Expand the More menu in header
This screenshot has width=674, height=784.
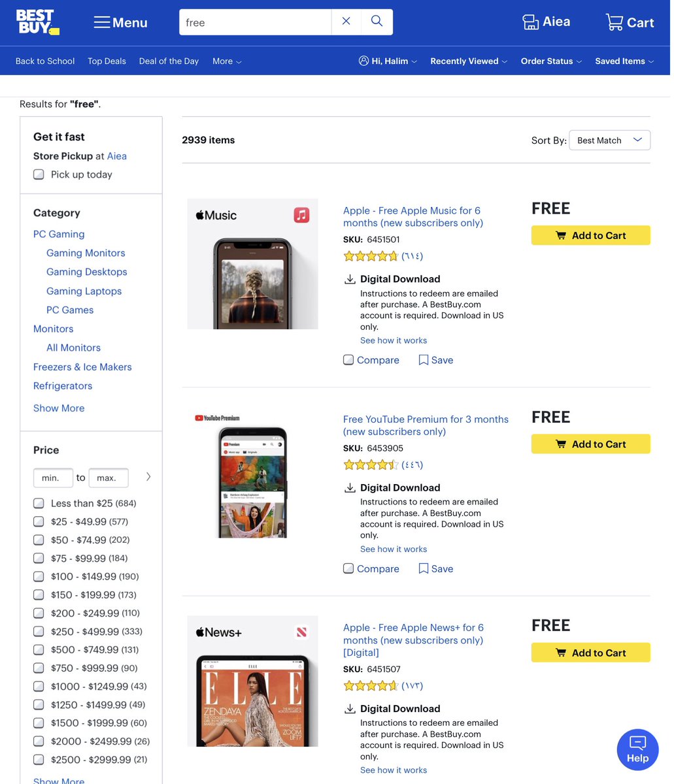pyautogui.click(x=227, y=61)
